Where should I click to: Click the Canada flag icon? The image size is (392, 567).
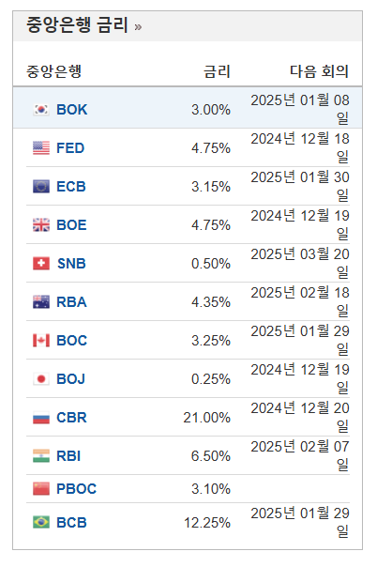(x=41, y=341)
